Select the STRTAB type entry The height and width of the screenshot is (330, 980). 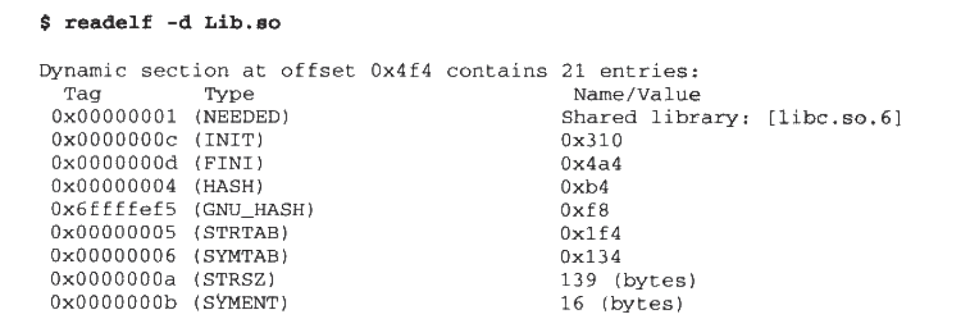coord(241,232)
